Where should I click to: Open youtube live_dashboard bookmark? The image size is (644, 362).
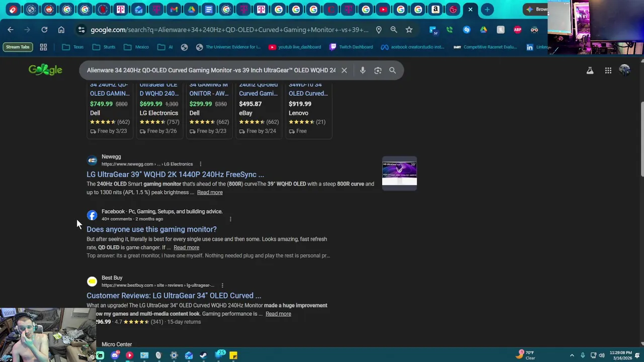[295, 47]
